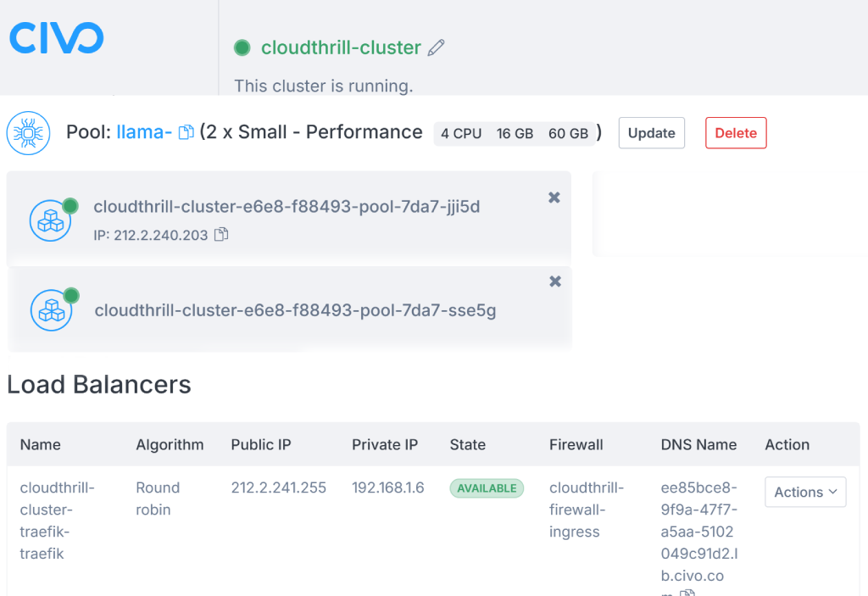868x596 pixels.
Task: Open the llama- pool link
Action: (x=144, y=132)
